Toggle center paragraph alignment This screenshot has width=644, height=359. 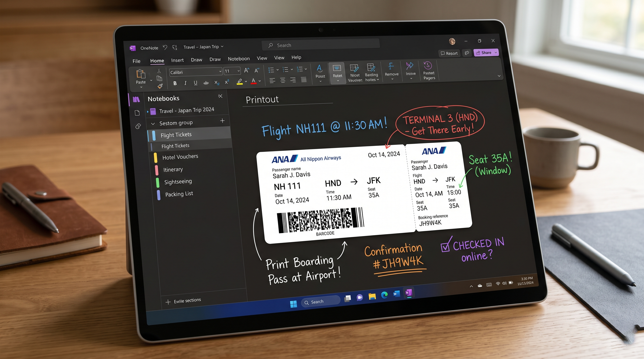[x=282, y=80]
